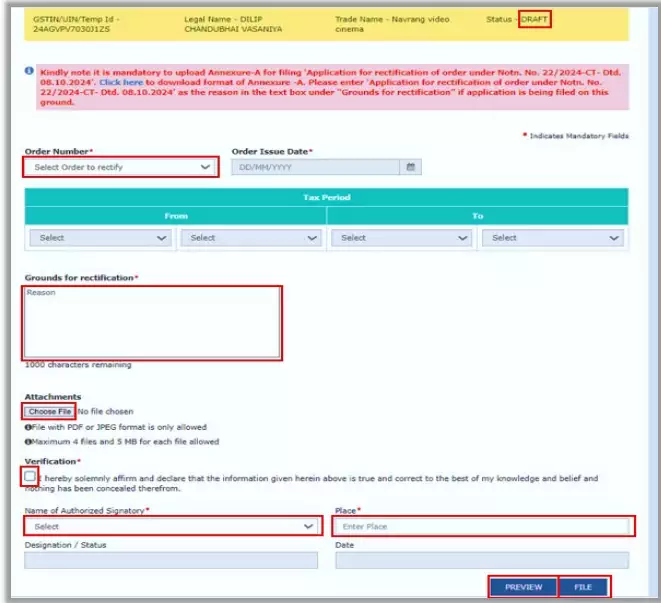Image resolution: width=661 pixels, height=603 pixels.
Task: Click the Date field under Place
Action: point(482,560)
